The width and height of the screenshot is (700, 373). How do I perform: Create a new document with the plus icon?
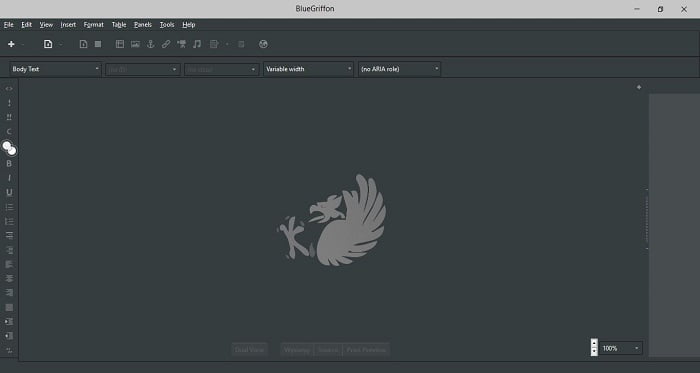[x=11, y=44]
